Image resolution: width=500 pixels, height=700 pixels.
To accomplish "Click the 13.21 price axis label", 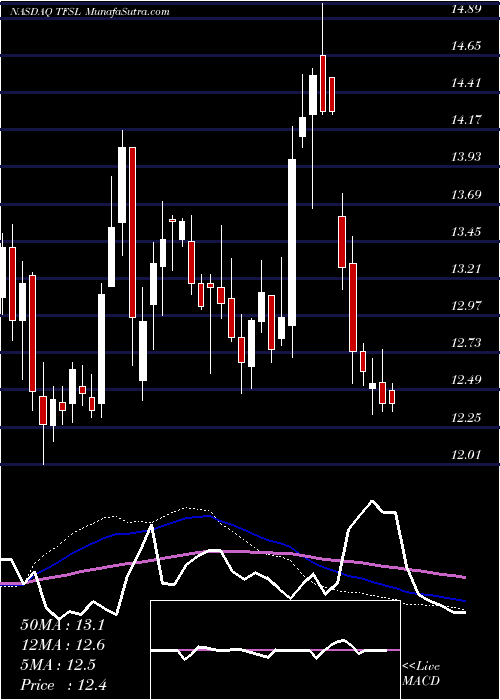I will [x=465, y=268].
